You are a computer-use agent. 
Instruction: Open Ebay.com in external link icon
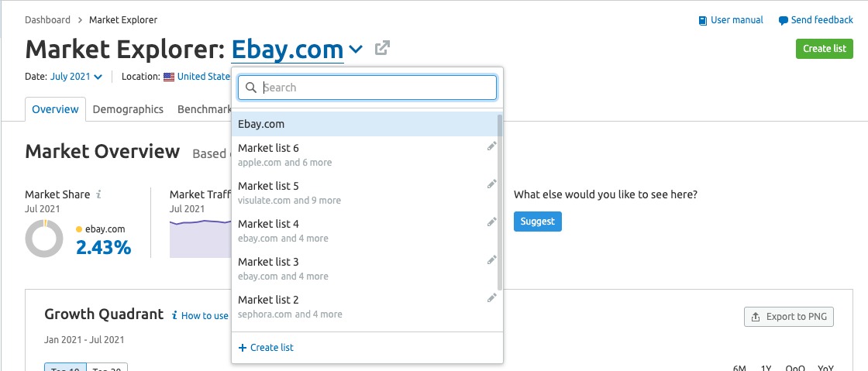click(x=382, y=48)
